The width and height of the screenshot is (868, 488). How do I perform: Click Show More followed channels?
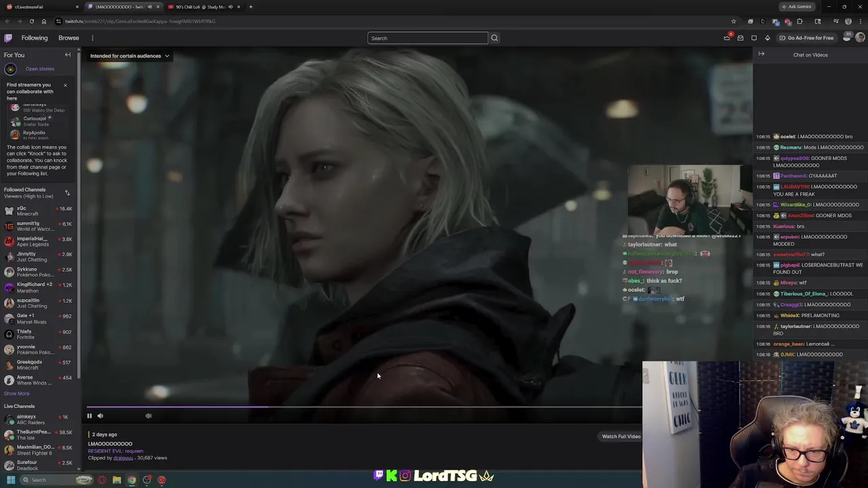click(x=16, y=394)
